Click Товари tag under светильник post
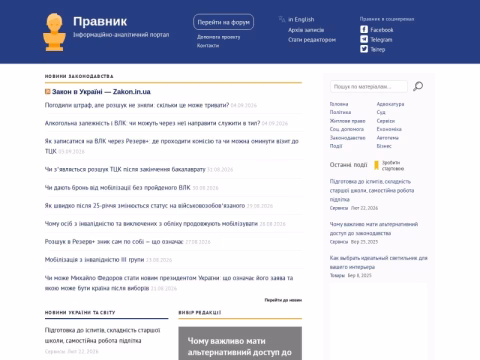 coord(337,275)
